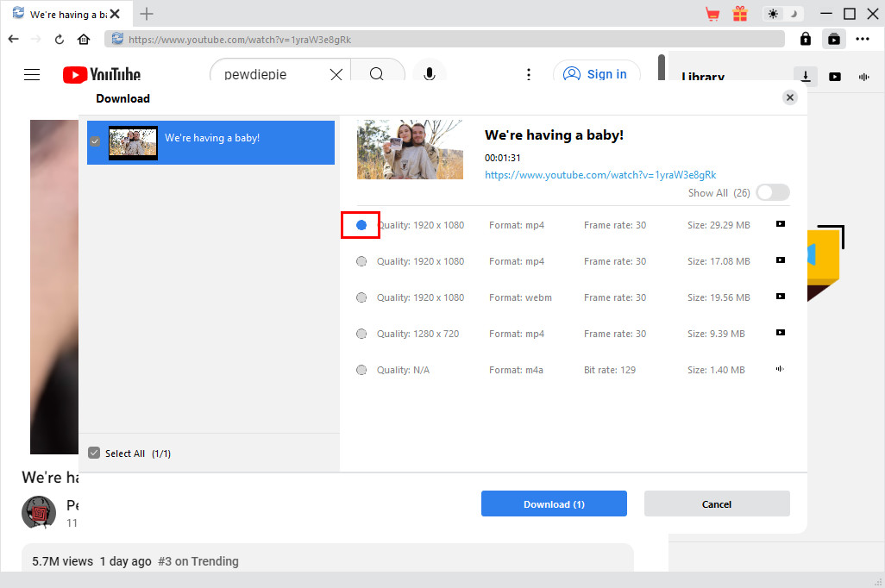Open the three-dot browser menu
The image size is (885, 588).
(863, 39)
